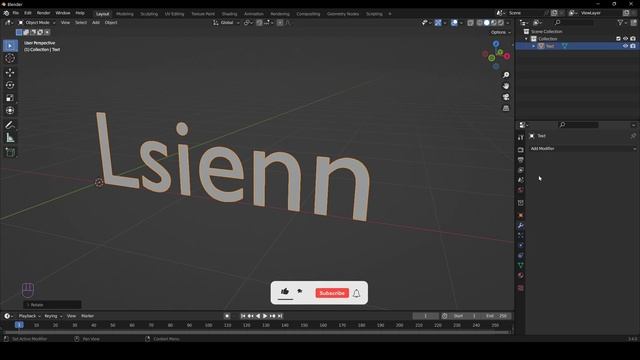Toggle proportional editing in header

pos(280,23)
